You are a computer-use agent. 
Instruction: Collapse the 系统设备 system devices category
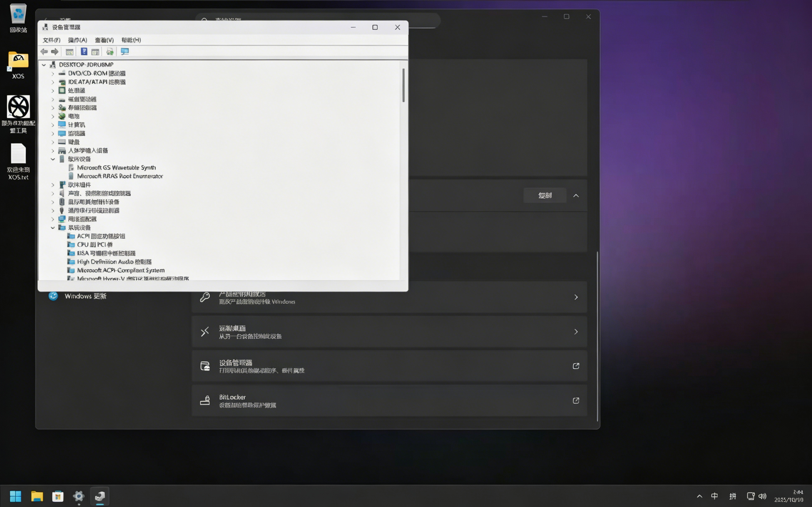click(x=53, y=228)
